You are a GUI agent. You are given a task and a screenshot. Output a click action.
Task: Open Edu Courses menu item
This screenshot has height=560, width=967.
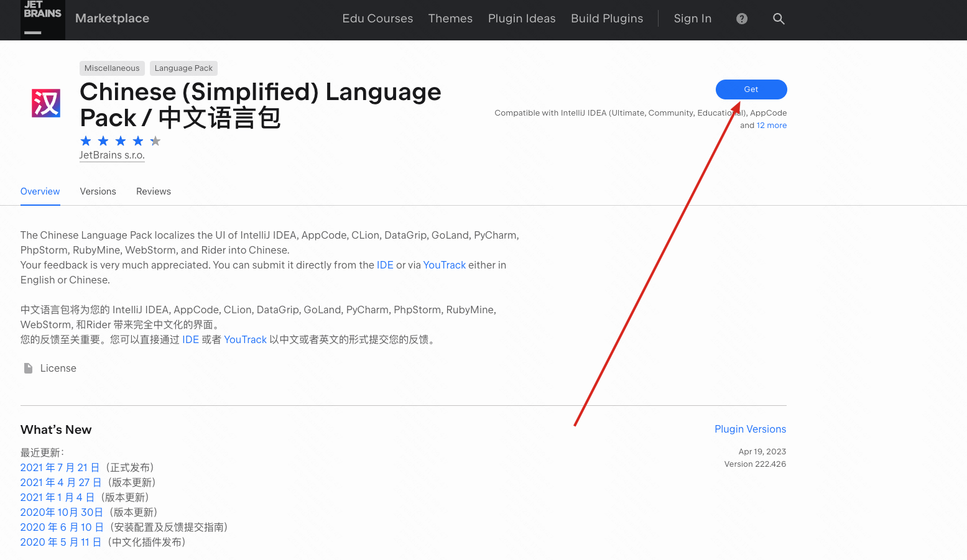point(377,19)
